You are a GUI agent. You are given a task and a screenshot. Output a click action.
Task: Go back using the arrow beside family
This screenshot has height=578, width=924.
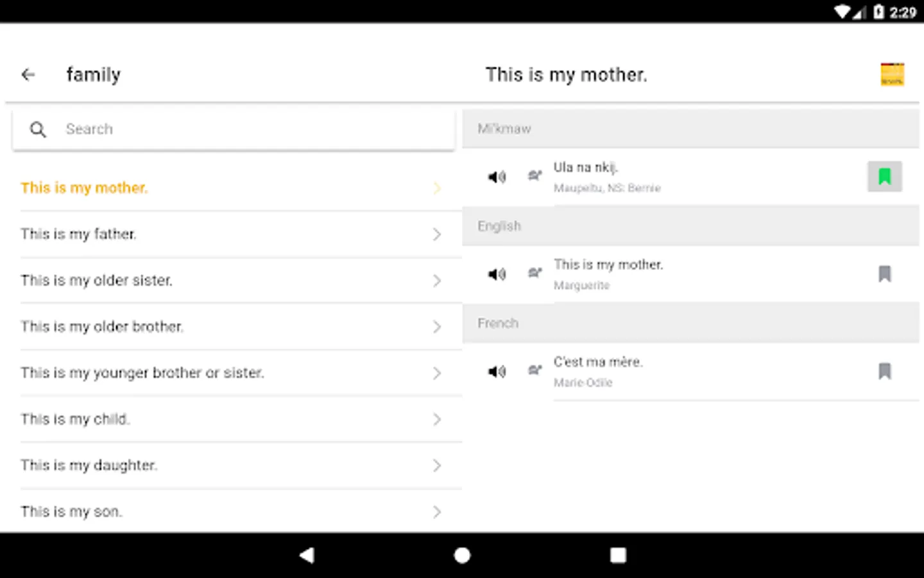28,75
